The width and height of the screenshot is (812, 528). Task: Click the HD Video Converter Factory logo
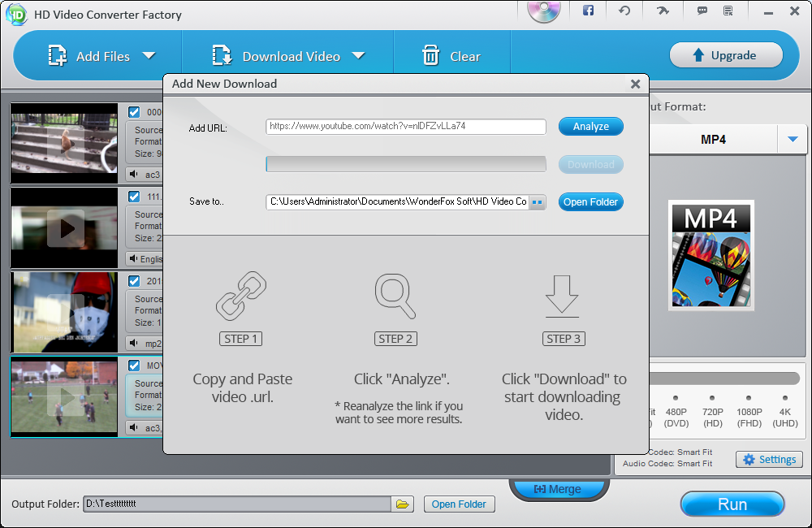[16, 15]
